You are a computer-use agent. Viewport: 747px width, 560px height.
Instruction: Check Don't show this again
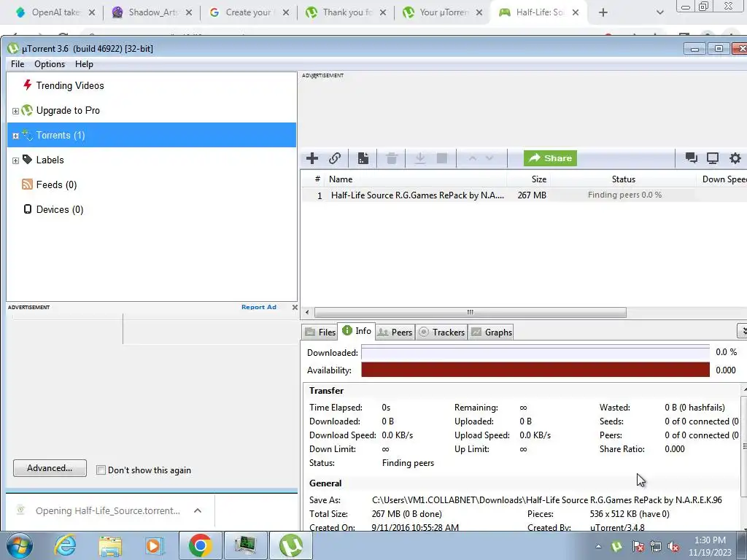pyautogui.click(x=101, y=470)
